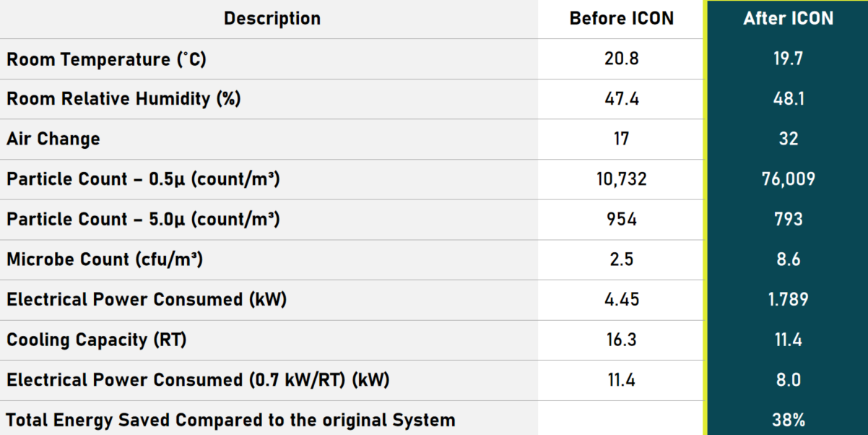Click the 48.1 relative humidity value
The image size is (868, 435).
click(x=788, y=99)
